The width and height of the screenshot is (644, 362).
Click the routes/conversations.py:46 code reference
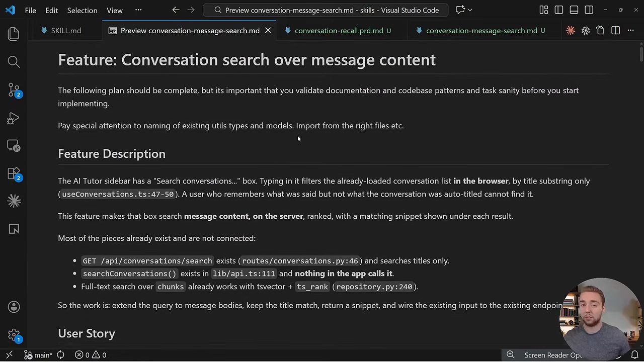click(x=300, y=261)
